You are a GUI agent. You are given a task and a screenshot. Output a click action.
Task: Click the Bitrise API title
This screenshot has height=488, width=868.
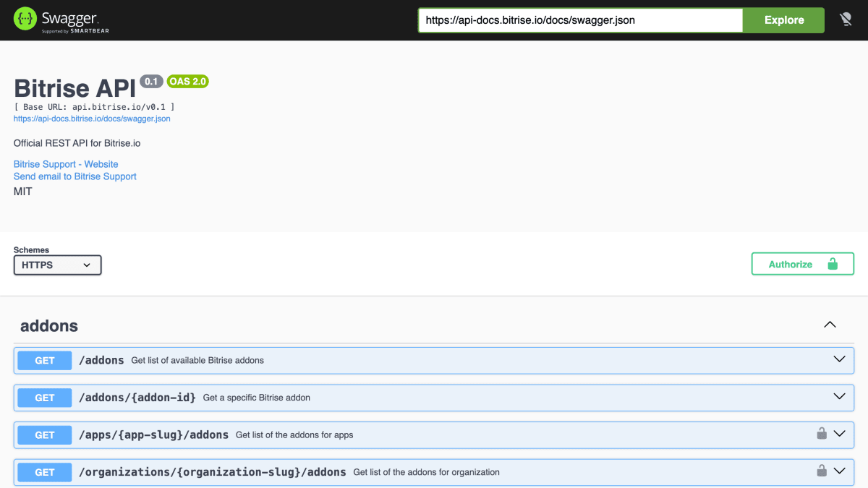coord(75,88)
